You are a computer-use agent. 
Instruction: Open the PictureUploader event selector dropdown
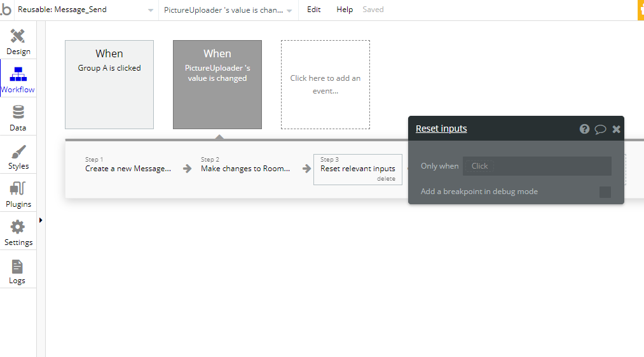point(228,10)
